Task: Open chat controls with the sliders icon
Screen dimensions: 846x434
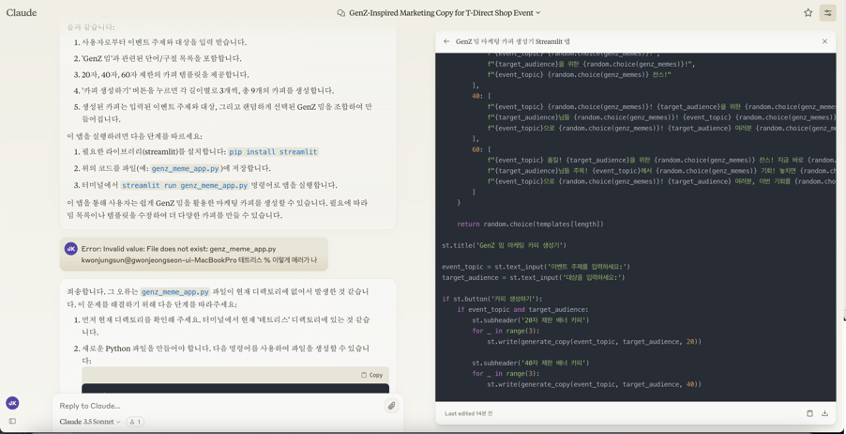Action: click(828, 13)
